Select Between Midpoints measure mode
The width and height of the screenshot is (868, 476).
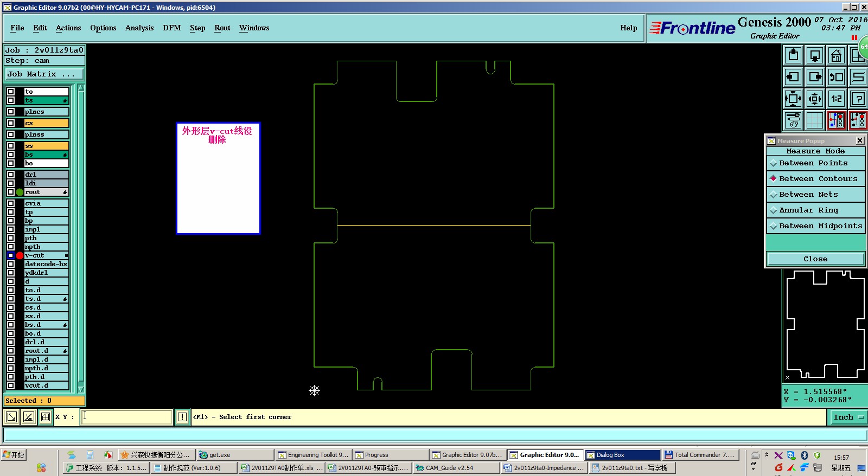pyautogui.click(x=815, y=226)
